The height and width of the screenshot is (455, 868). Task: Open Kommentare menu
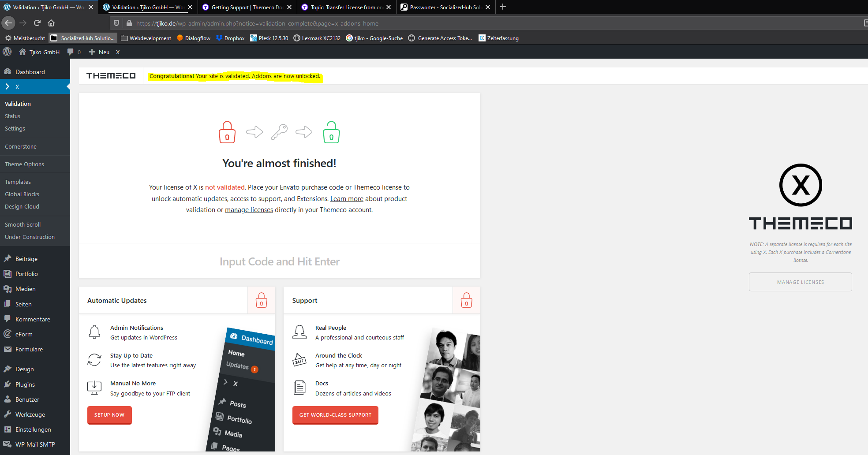pos(35,319)
